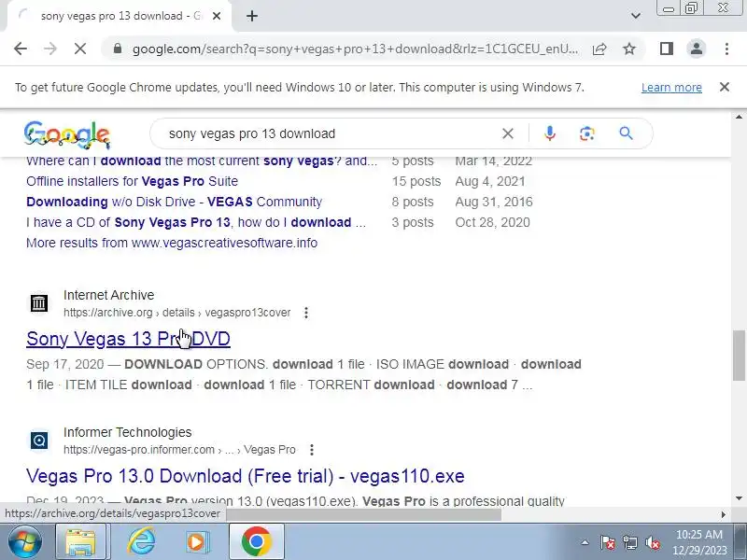Open Windows Explorer from taskbar

click(x=80, y=542)
